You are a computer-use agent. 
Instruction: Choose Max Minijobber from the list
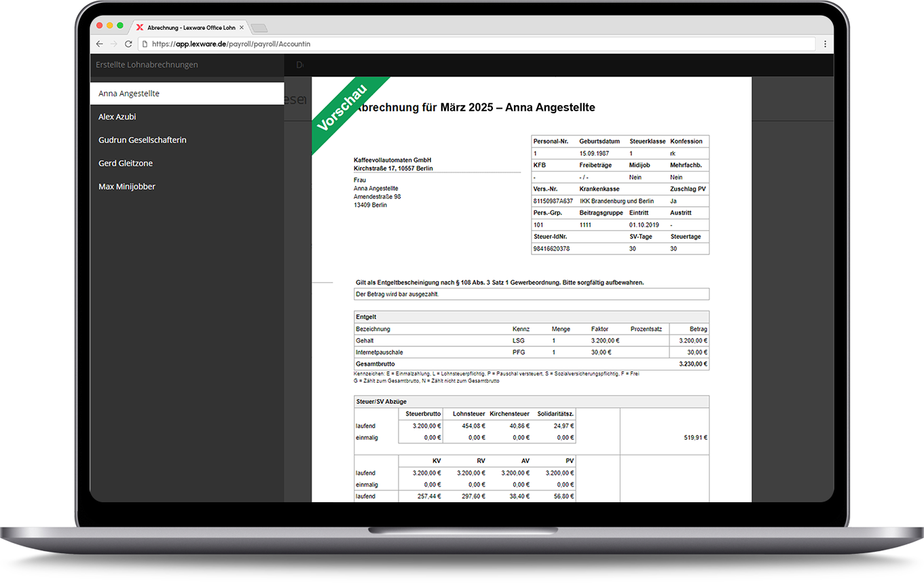pos(127,187)
